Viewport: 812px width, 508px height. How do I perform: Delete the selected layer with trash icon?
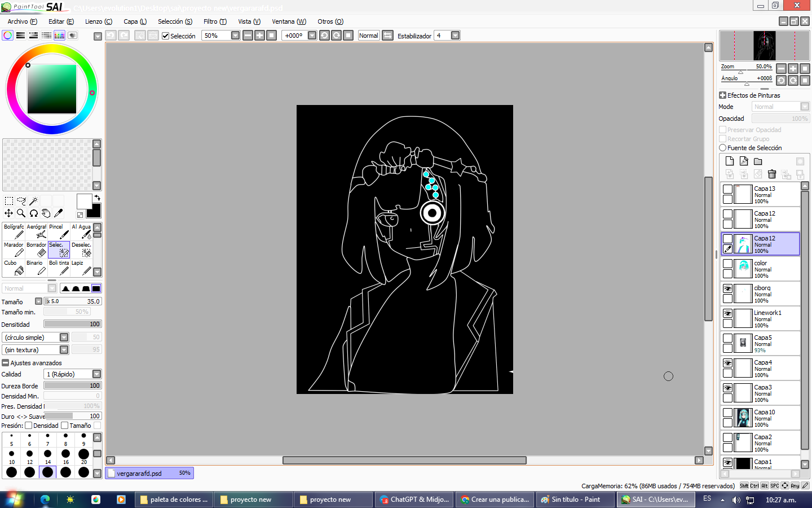point(772,174)
